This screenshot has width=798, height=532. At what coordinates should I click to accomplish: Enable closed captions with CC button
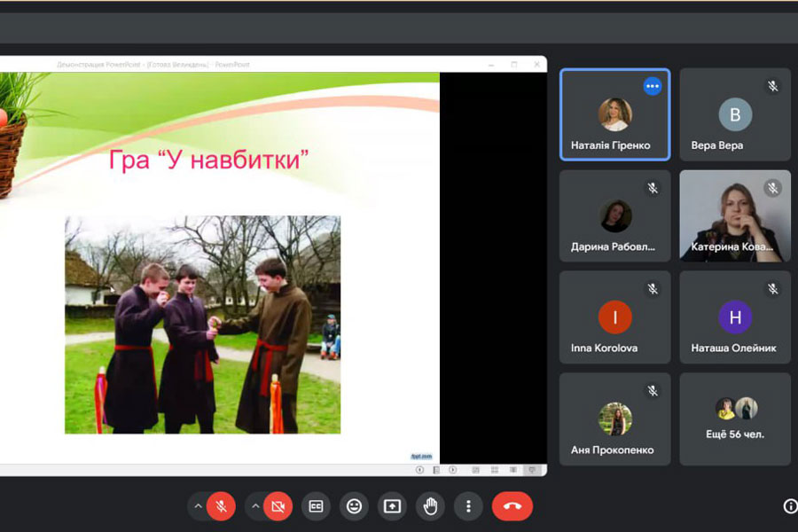coord(316,506)
